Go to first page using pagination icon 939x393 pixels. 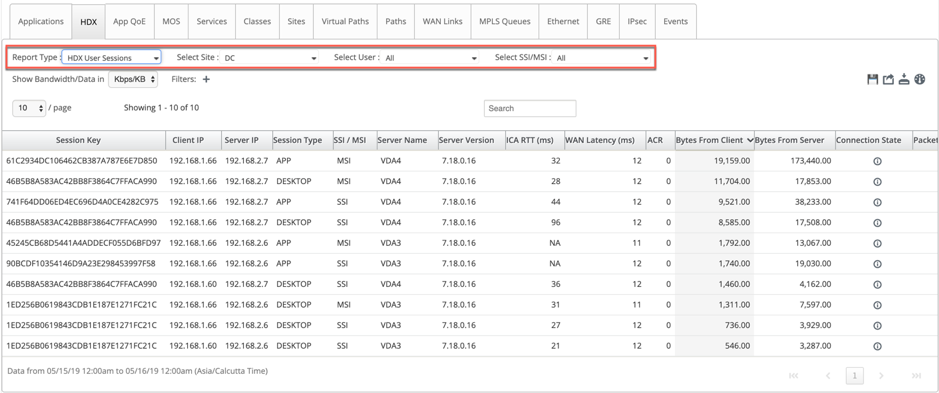click(794, 376)
